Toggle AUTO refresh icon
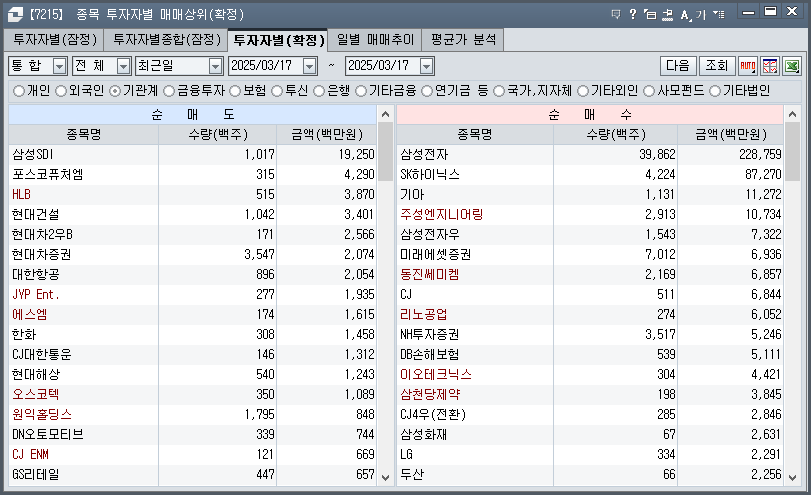 [748, 66]
